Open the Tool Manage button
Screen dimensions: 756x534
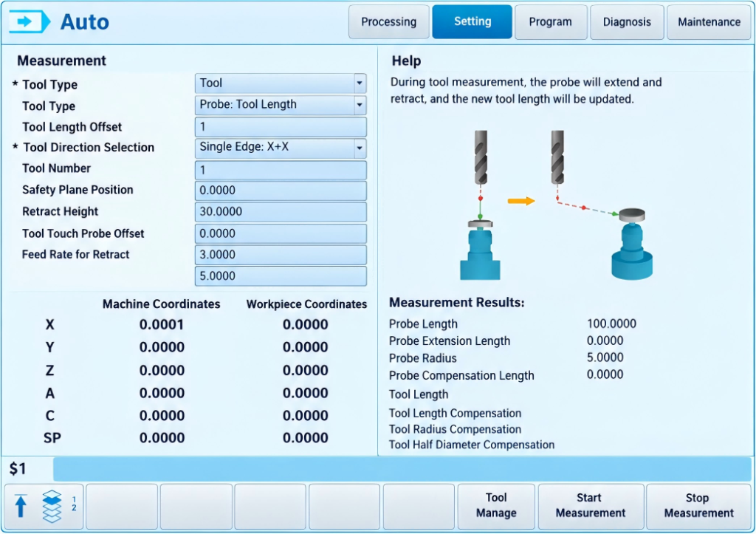pos(496,506)
